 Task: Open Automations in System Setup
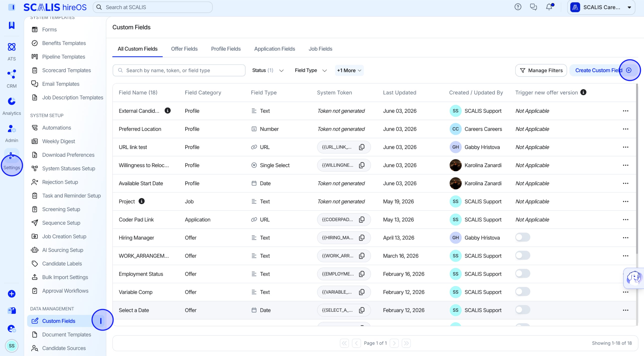[57, 128]
